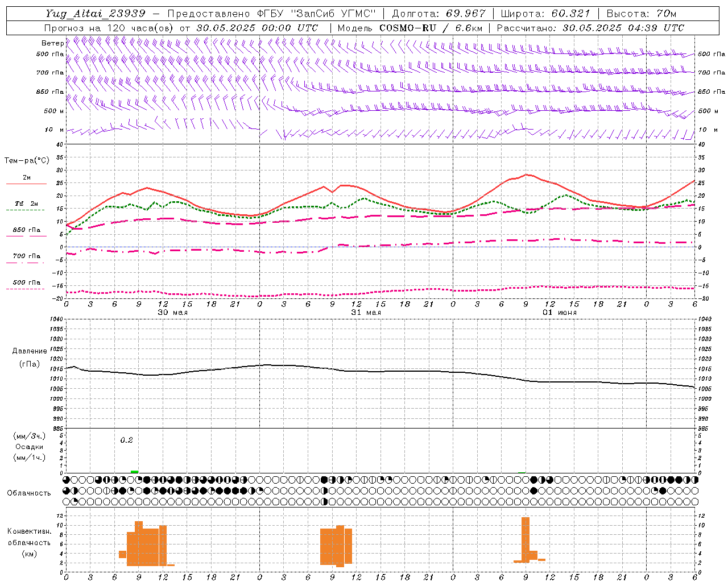
Task: Select forecast start time 30.05.2025 00:00 UTC
Action: click(x=257, y=28)
